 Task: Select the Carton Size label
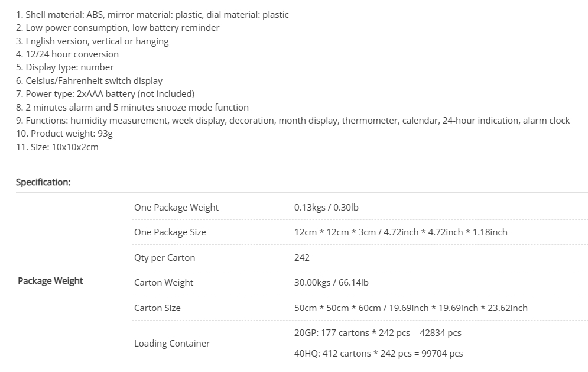coord(157,308)
